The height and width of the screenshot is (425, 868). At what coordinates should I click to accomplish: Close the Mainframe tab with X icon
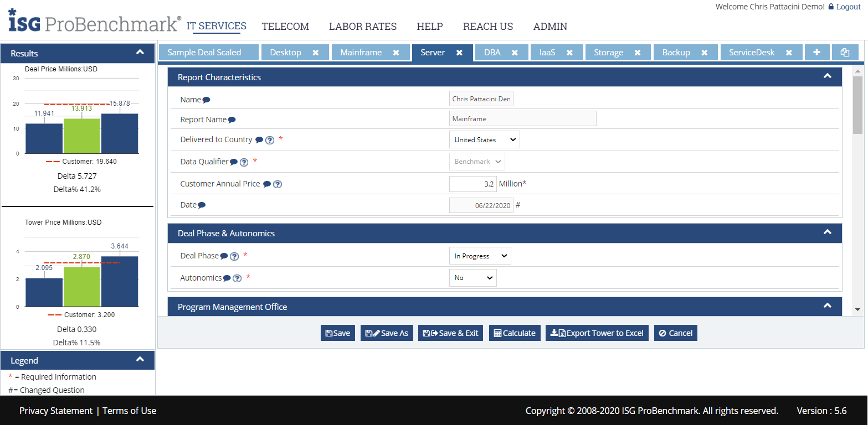coord(396,53)
